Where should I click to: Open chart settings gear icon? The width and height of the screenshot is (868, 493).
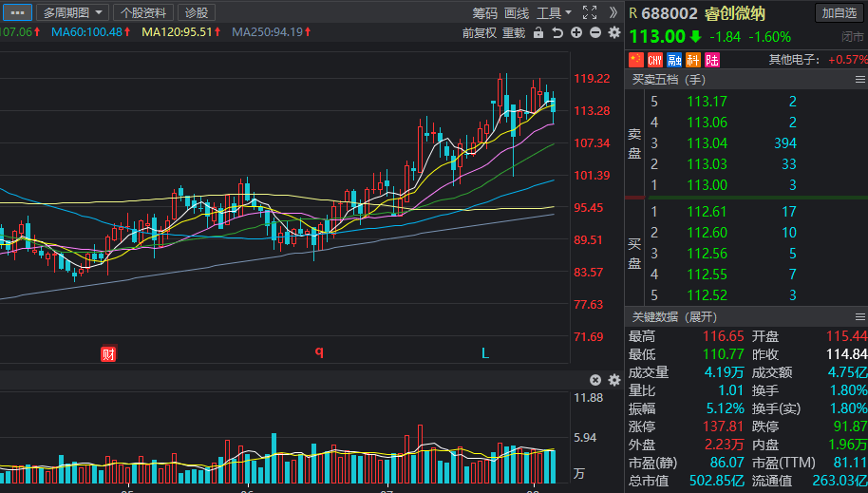(613, 33)
